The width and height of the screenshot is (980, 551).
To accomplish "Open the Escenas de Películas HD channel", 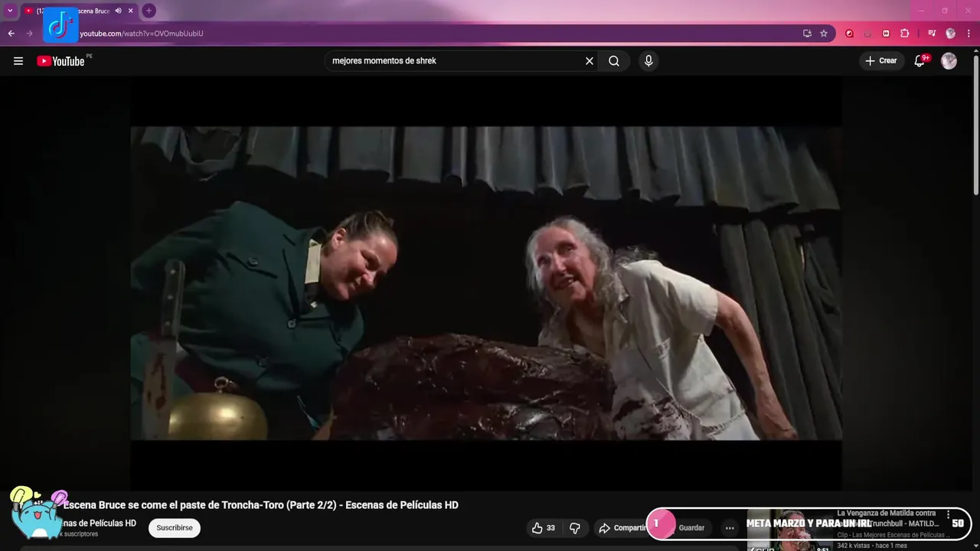I will pyautogui.click(x=98, y=523).
